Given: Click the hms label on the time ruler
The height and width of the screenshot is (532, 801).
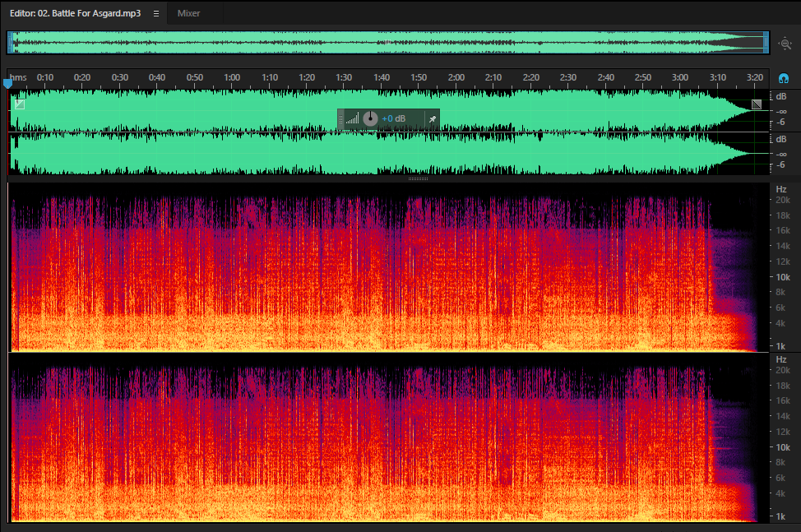Looking at the screenshot, I should tap(18, 77).
